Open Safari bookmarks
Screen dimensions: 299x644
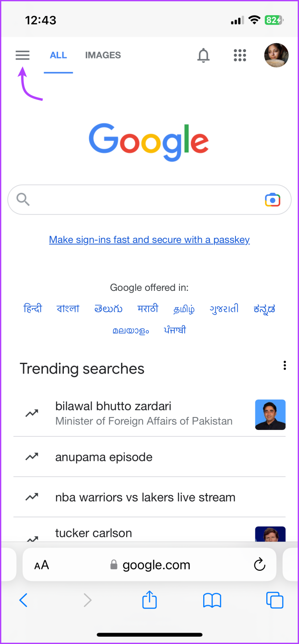(x=212, y=600)
